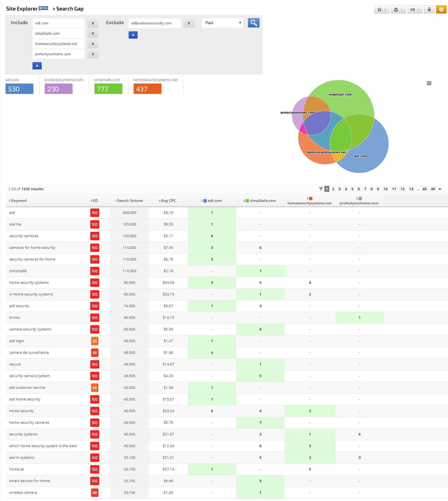
Task: Remove protectyourhome.com from the Include list
Action: [x=93, y=54]
